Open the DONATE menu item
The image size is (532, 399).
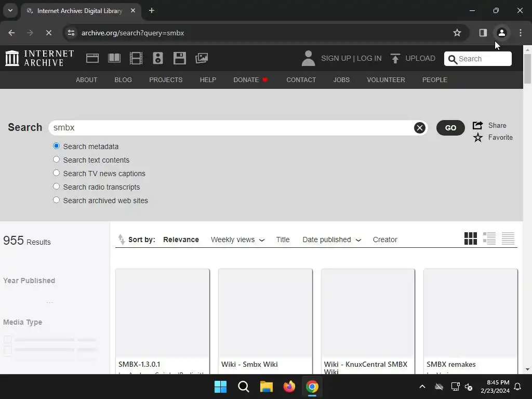250,79
